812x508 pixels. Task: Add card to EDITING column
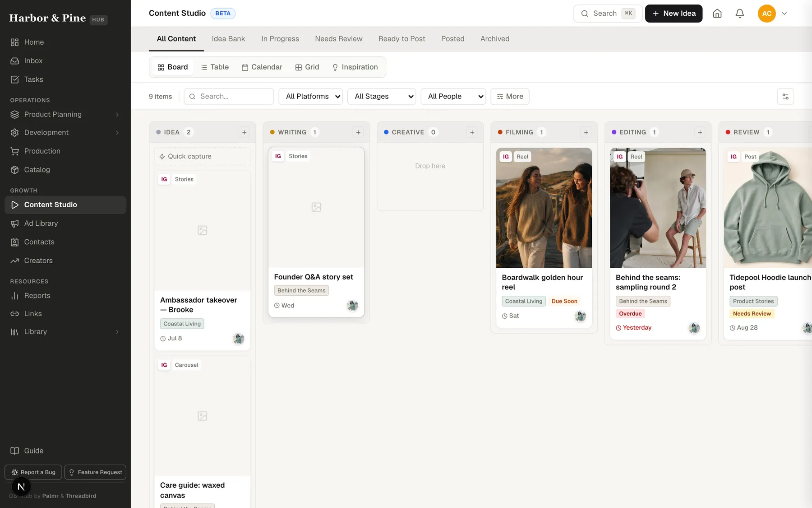(700, 132)
